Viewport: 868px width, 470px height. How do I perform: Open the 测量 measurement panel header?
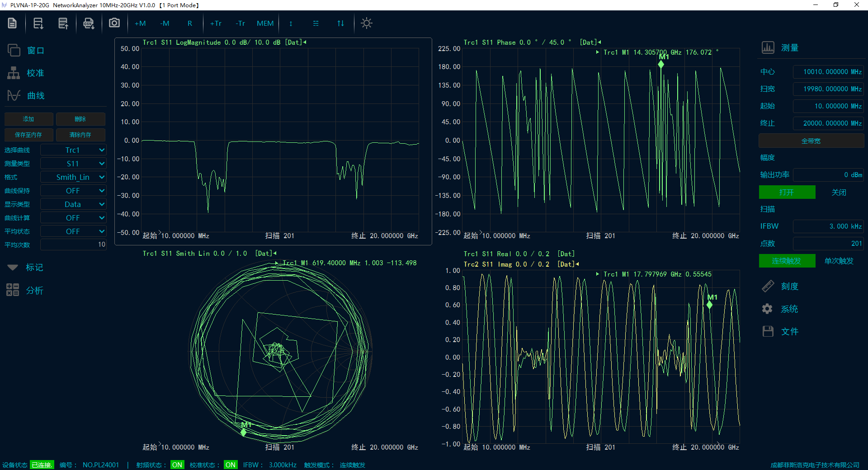[x=780, y=47]
